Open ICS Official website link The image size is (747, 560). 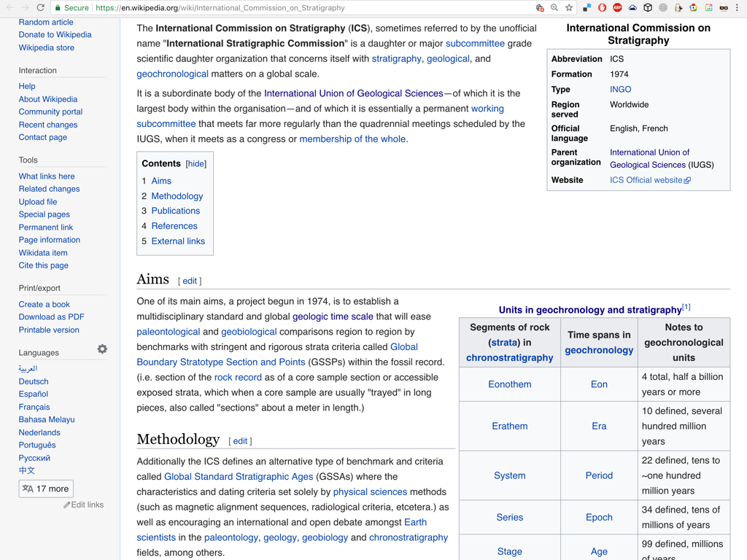coord(646,180)
